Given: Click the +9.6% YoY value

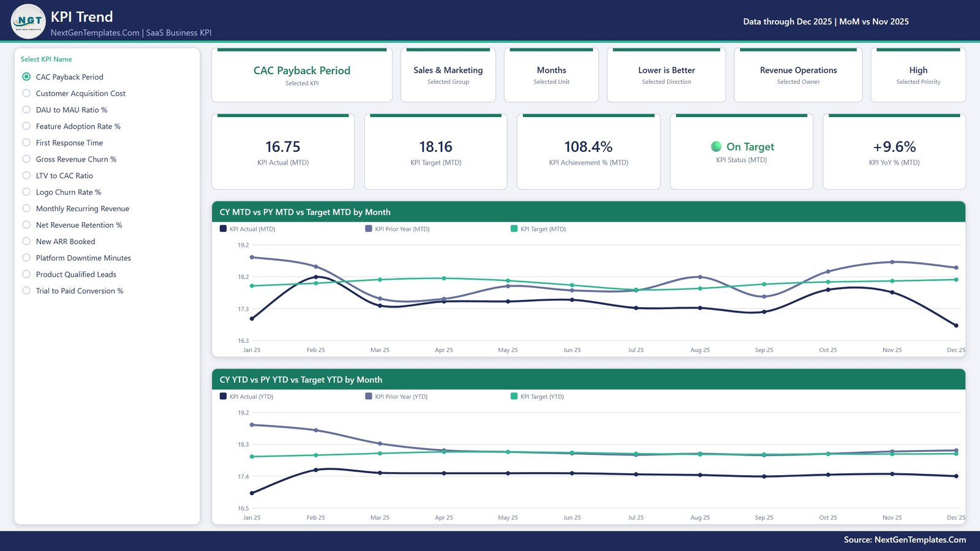Looking at the screenshot, I should click(x=894, y=147).
